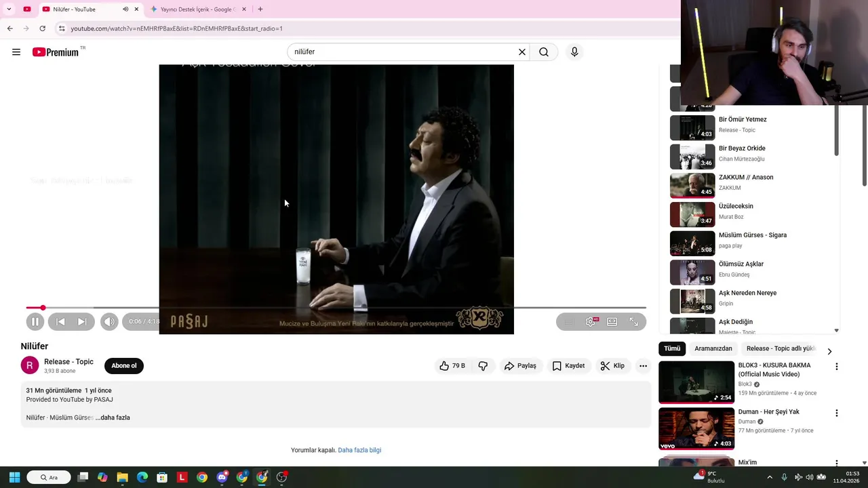Open more actions three-dot menu below the video
The image size is (868, 488).
pos(643,366)
